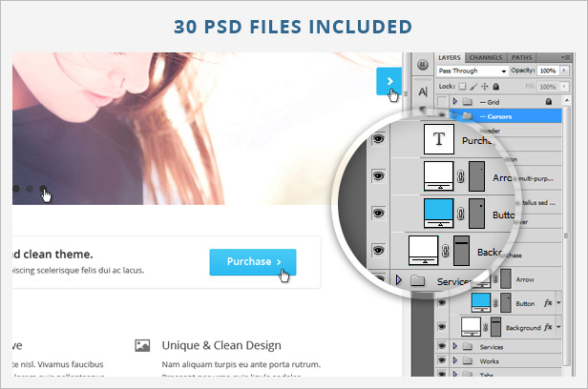Click small Button layer vector mask thumbnail
This screenshot has width=588, height=389.
coord(506,303)
